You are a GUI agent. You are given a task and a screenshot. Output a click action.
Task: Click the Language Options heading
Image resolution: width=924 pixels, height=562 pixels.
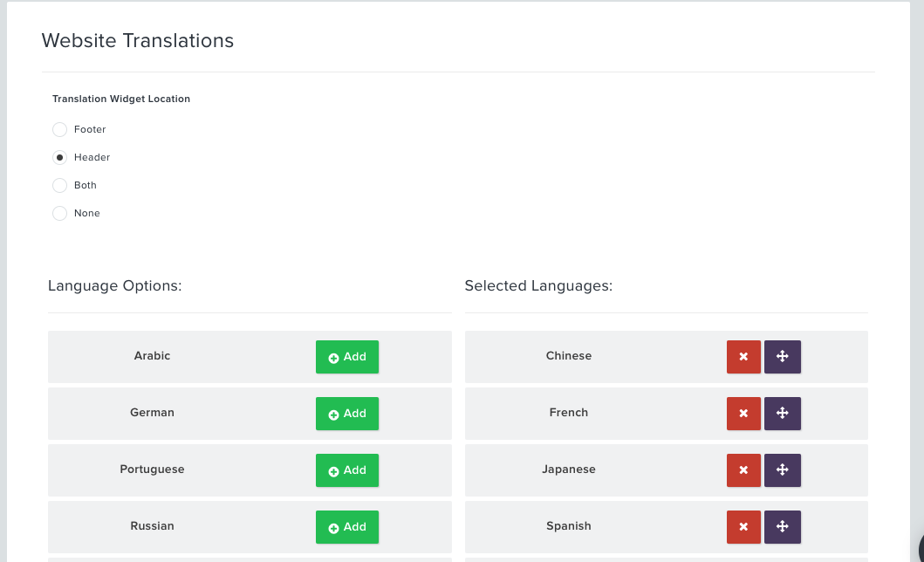point(115,285)
